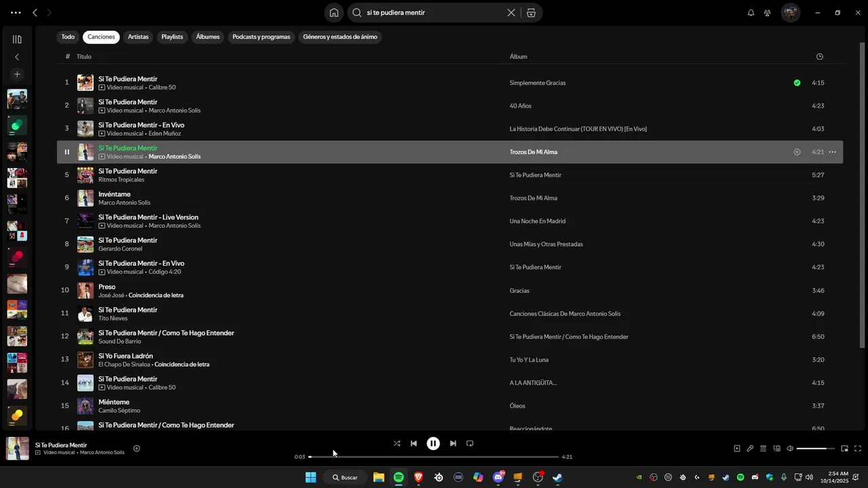Pause the current song
Viewport: 868px width, 488px height.
[x=433, y=443]
